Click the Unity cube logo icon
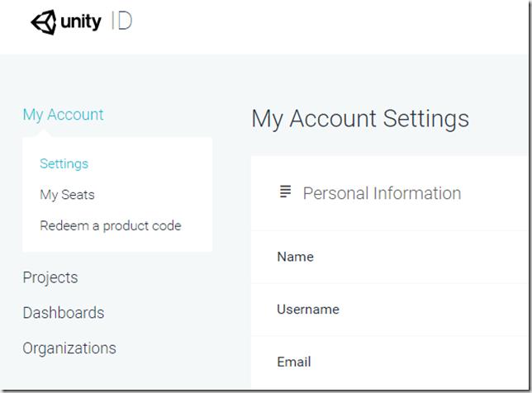 coord(44,22)
